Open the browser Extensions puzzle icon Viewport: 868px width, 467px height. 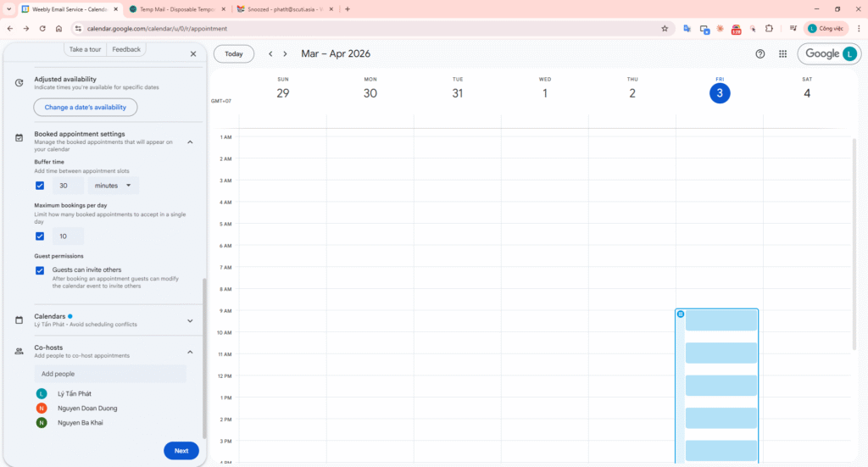(769, 28)
